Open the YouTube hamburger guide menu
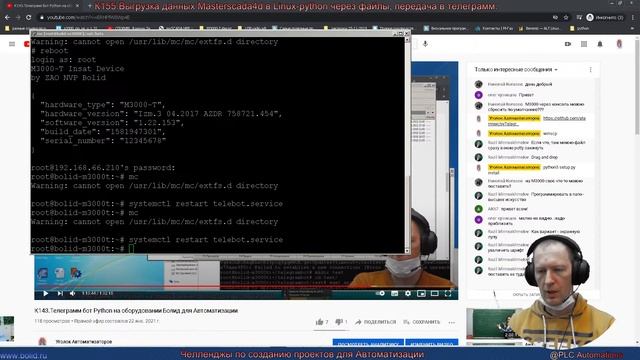Viewport: 640px width, 360px height. 12,44
